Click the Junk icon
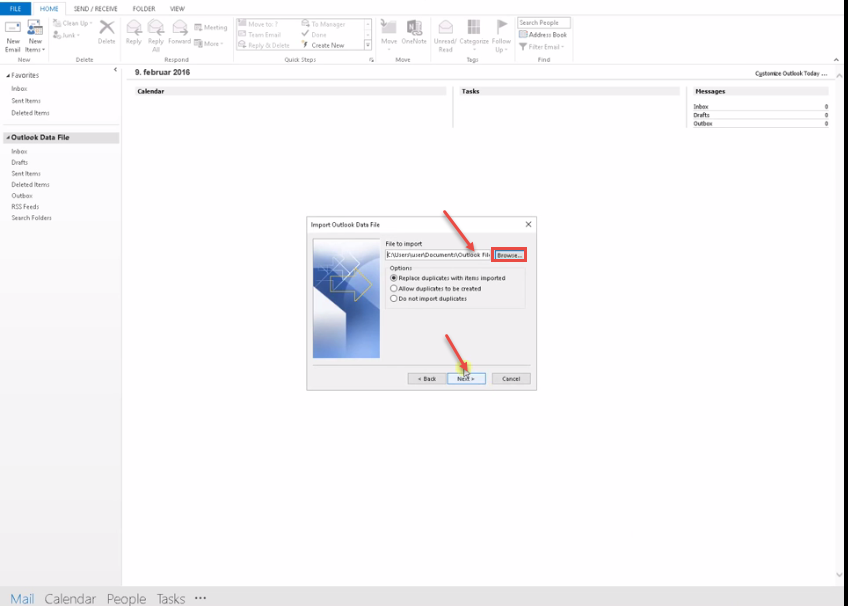 point(57,35)
